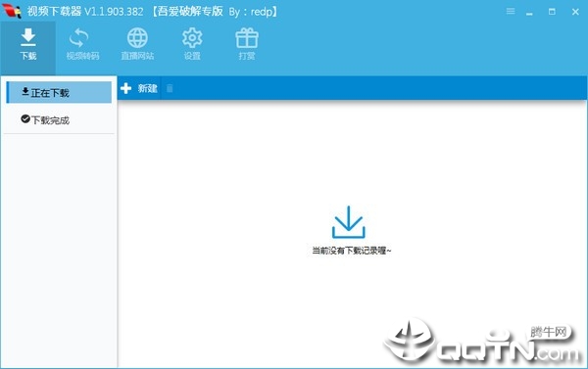Open the hamburger menu in title bar
The width and height of the screenshot is (588, 369).
coord(511,11)
